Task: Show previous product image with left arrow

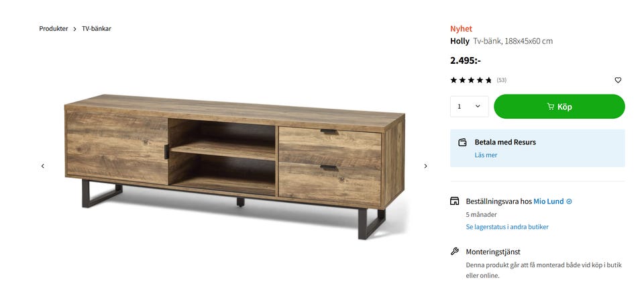Action: [x=43, y=166]
